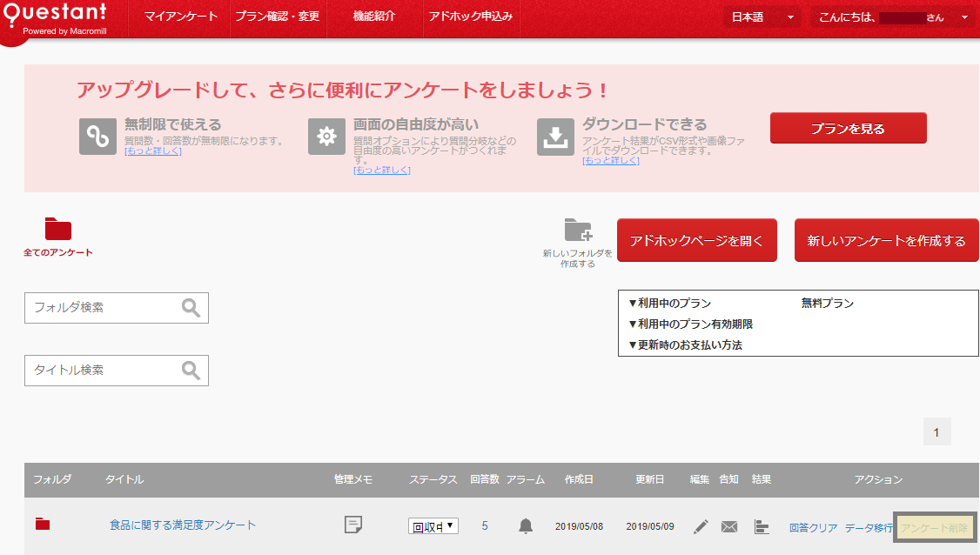Click the creation date 2019/05/08
This screenshot has width=980, height=555.
click(580, 526)
